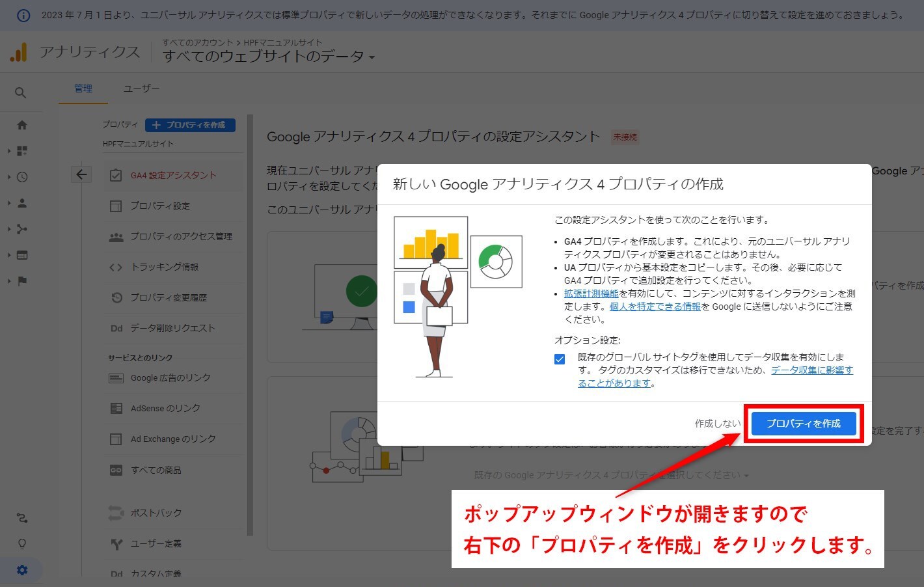924x587 pixels.
Task: Click the Ad Exchange のリンク icon
Action: 116,439
